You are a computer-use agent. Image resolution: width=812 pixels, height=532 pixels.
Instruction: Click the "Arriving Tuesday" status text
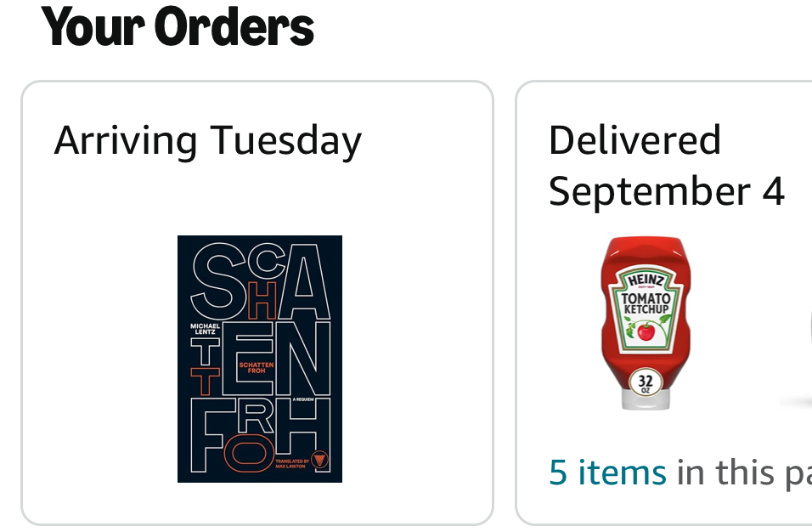(207, 141)
